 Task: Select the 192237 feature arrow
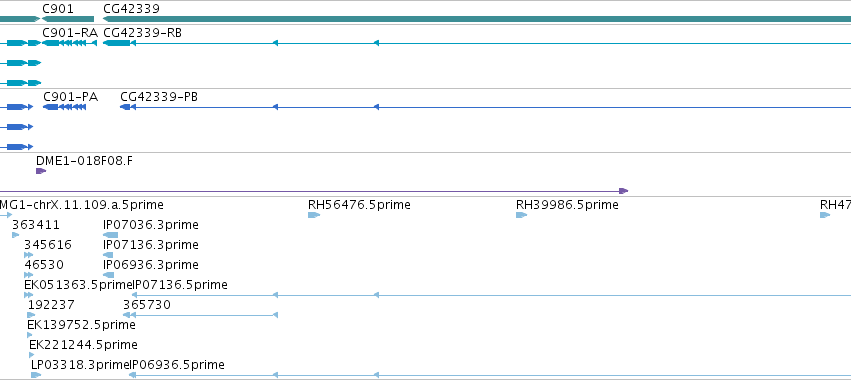point(31,315)
